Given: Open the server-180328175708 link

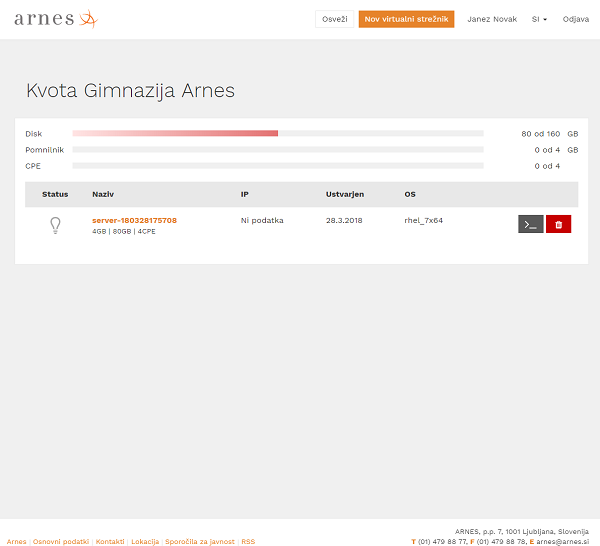Looking at the screenshot, I should [x=134, y=220].
